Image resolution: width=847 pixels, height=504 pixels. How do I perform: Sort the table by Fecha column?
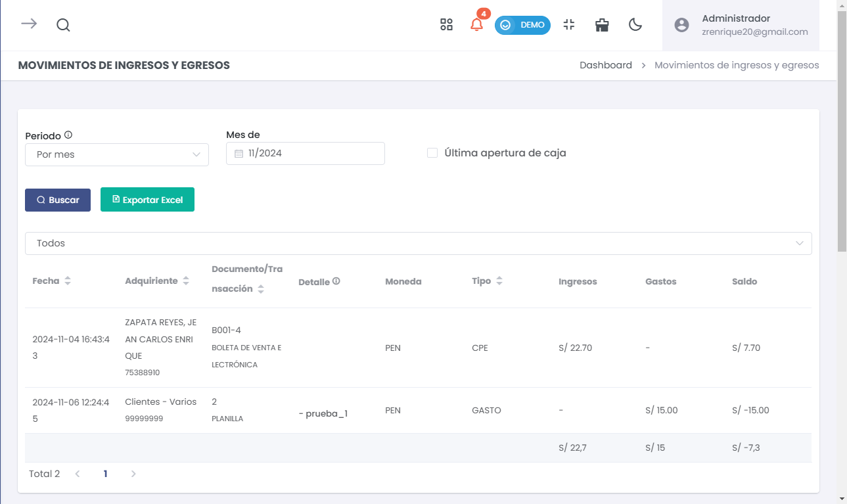pos(68,281)
